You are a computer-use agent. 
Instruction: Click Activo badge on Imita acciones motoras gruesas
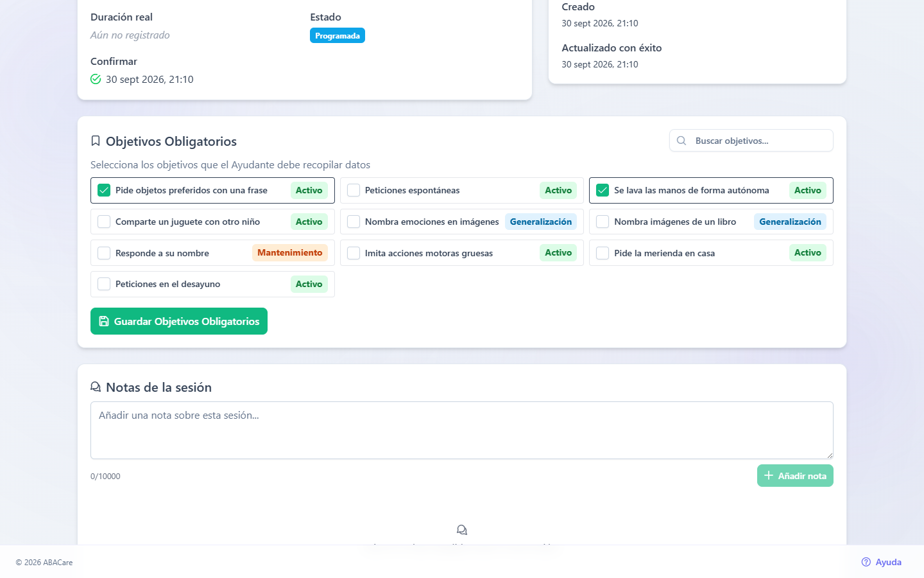click(x=558, y=252)
